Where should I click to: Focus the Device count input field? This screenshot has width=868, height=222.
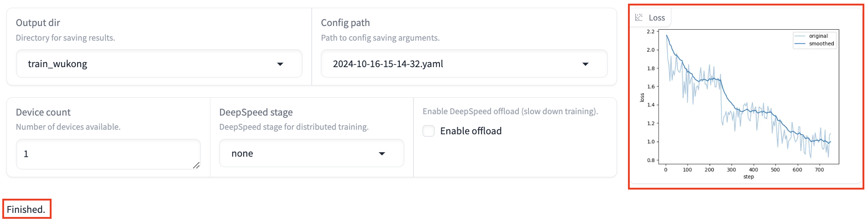pos(105,154)
